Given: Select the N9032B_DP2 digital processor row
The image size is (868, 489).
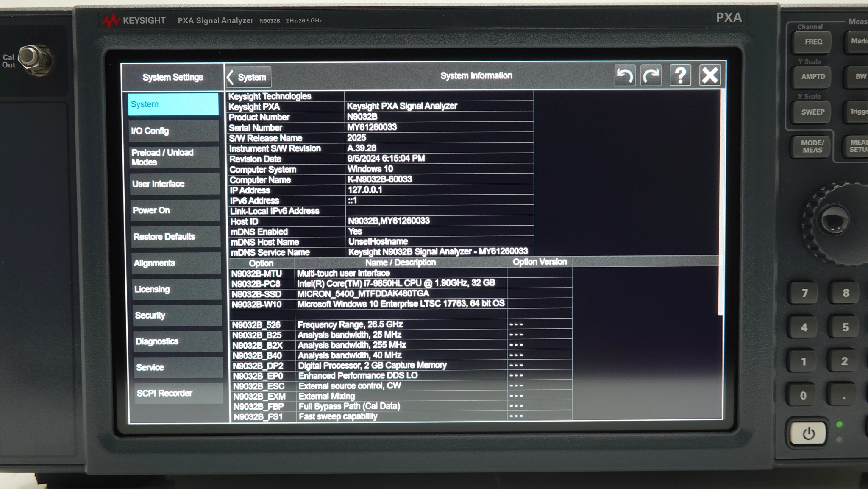Looking at the screenshot, I should (402, 366).
